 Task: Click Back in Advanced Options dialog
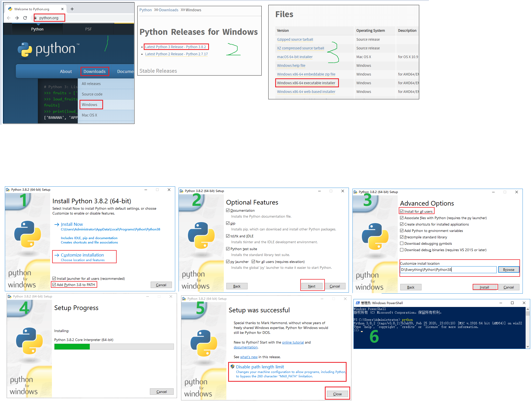click(x=411, y=287)
